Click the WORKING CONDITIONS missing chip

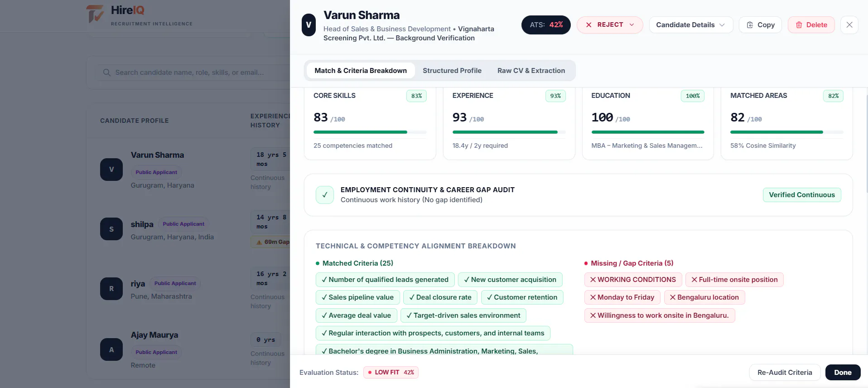coord(633,280)
